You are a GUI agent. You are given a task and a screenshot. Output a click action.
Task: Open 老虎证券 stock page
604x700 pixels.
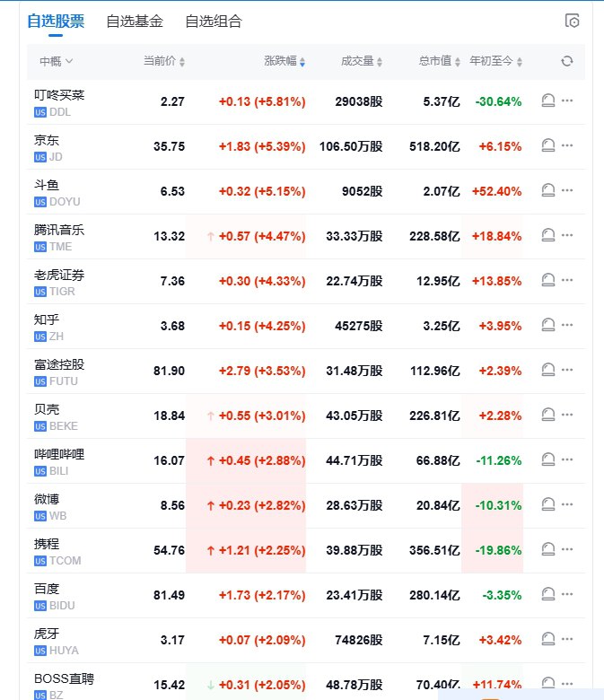coord(59,275)
